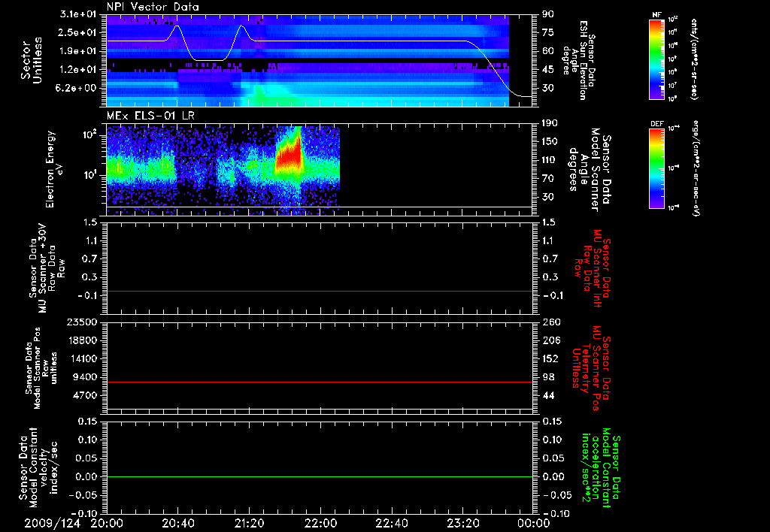Click the 190 scanner angle tick value

tap(550, 123)
